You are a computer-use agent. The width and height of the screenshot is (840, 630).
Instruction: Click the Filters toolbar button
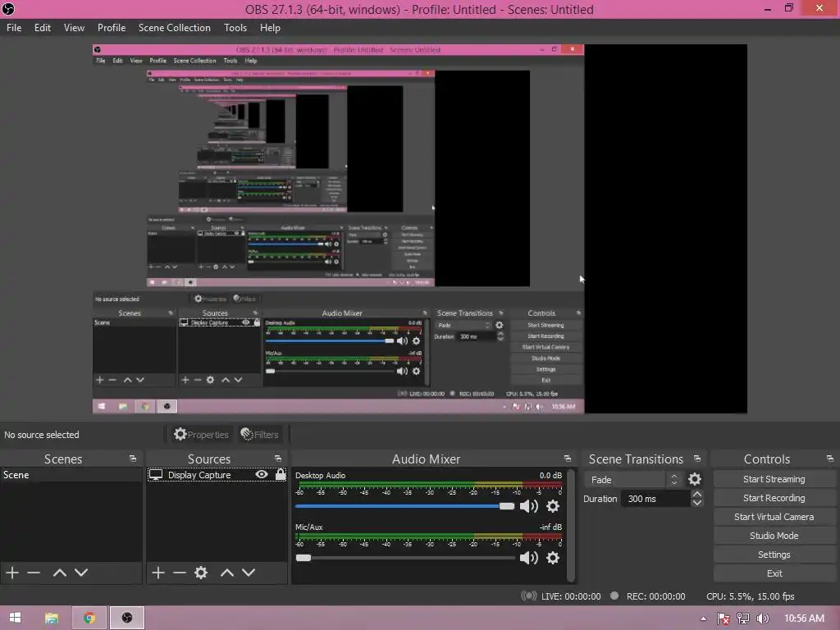click(x=260, y=435)
